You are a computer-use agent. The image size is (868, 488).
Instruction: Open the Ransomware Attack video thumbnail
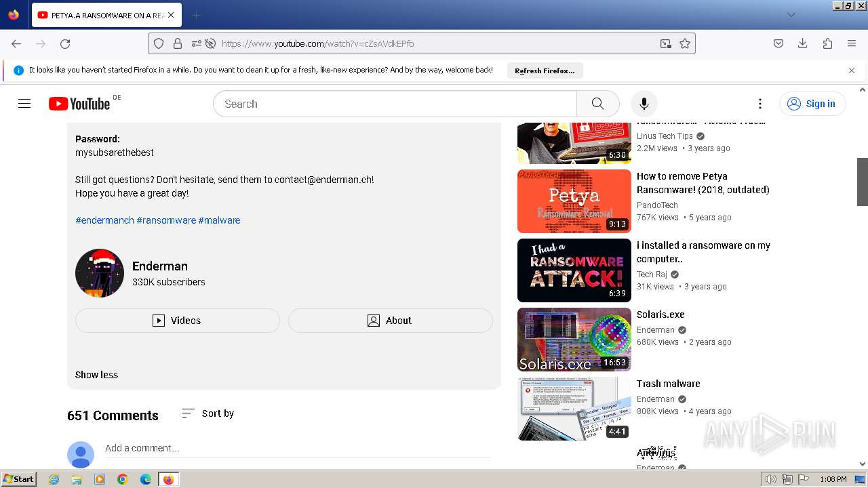[574, 270]
